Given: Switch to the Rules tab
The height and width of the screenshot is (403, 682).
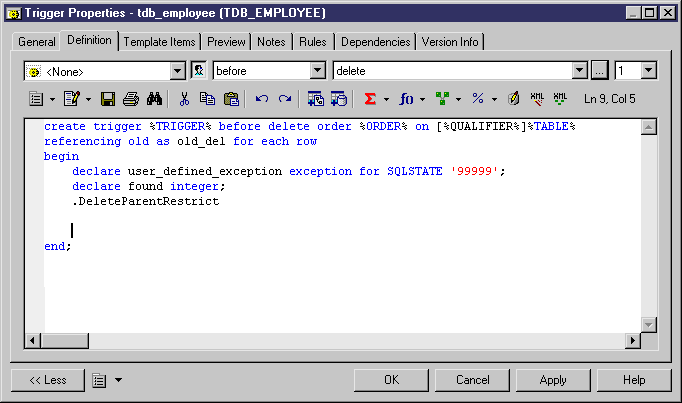Looking at the screenshot, I should point(313,42).
